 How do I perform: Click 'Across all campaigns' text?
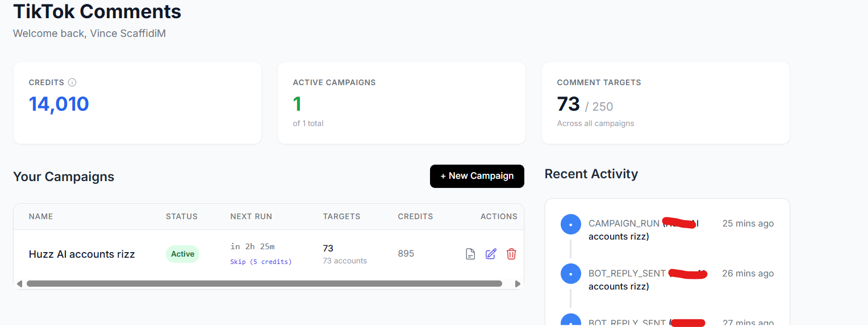click(x=595, y=123)
